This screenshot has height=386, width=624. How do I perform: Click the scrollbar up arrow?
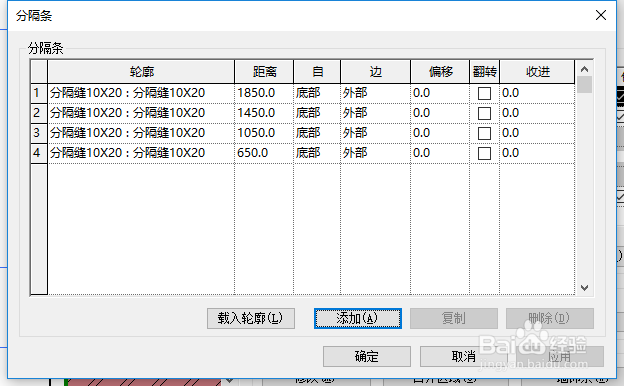click(584, 69)
